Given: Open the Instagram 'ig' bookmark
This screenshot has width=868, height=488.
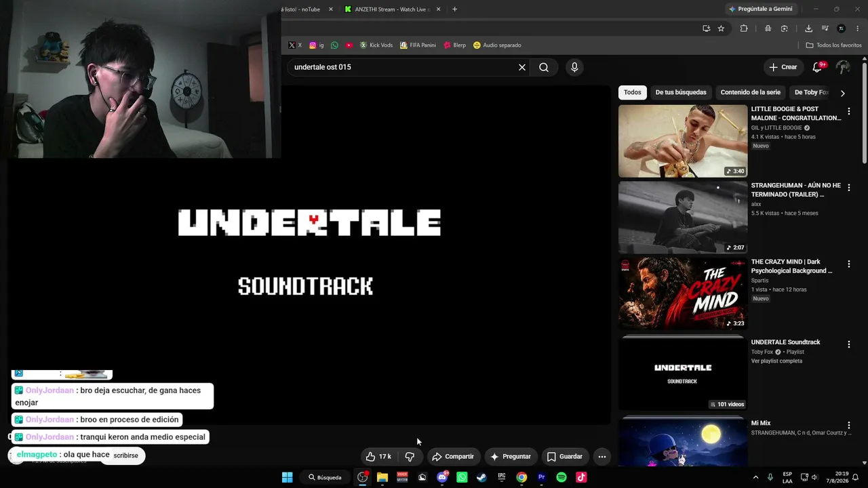Looking at the screenshot, I should (x=316, y=45).
